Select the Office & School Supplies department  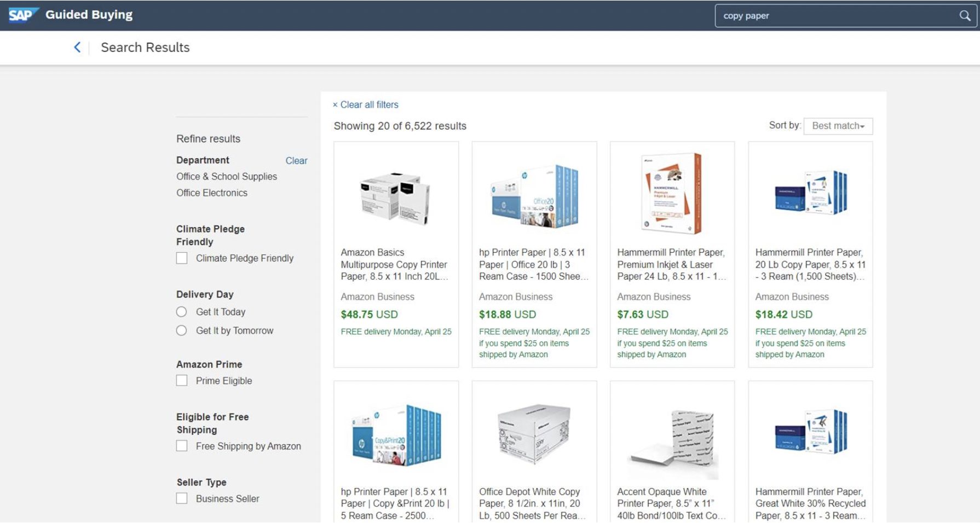pos(226,176)
